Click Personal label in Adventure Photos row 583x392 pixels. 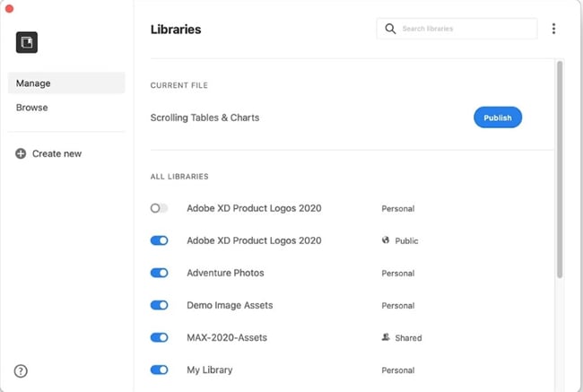click(x=398, y=274)
